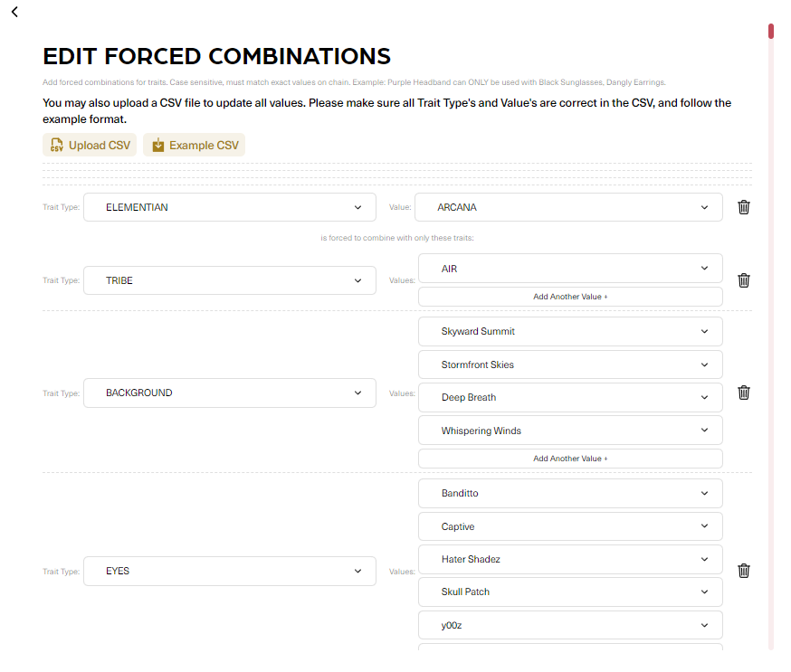The image size is (791, 672).
Task: Delete the TRIBE forced combination row
Action: [x=743, y=280]
